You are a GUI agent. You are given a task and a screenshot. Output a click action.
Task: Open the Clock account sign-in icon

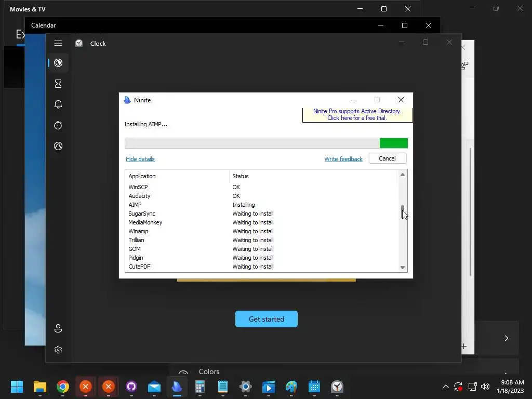click(58, 328)
